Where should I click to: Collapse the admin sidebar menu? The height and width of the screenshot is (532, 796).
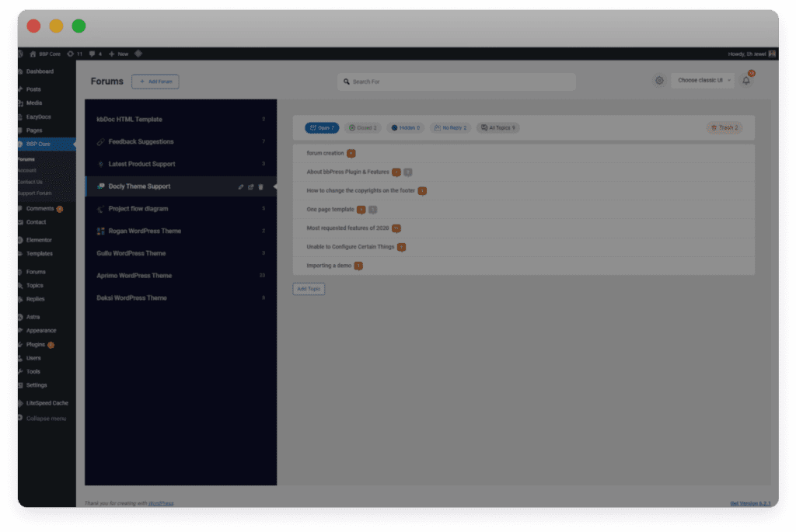tap(45, 418)
